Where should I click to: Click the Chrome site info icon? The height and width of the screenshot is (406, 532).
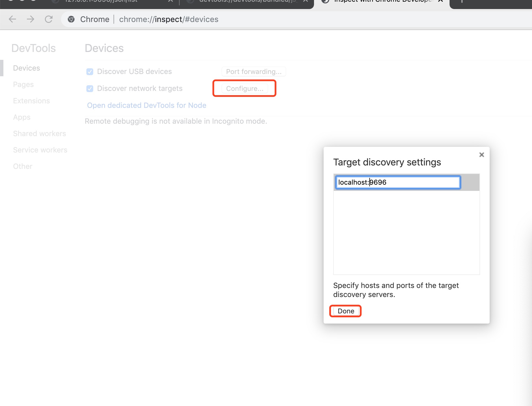click(71, 19)
